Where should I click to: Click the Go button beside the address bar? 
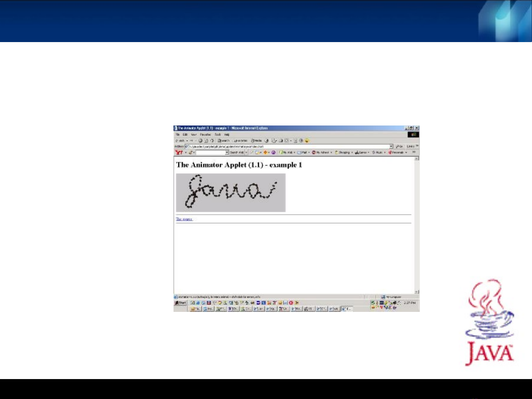click(399, 147)
